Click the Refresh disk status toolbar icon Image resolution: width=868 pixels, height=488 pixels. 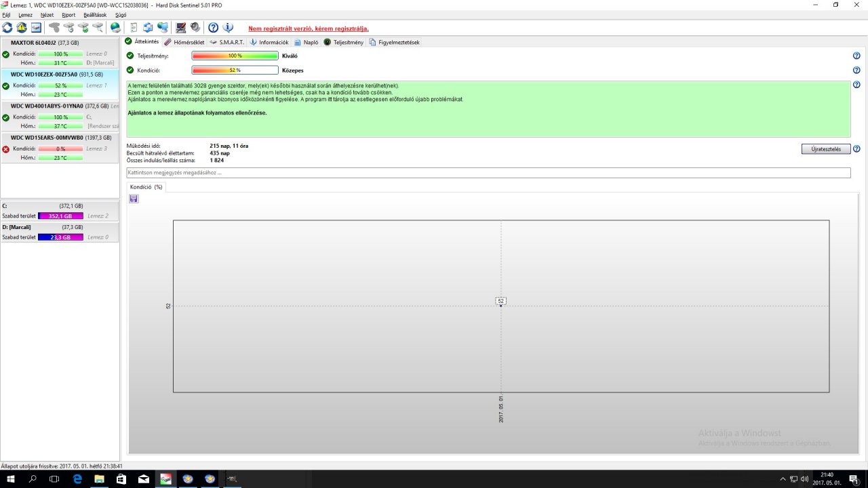tap(7, 28)
